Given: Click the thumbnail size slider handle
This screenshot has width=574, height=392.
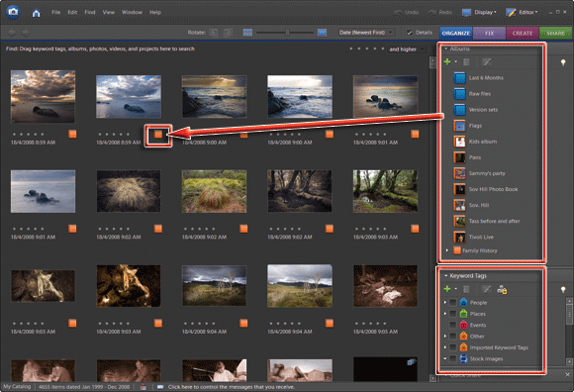Looking at the screenshot, I should point(287,33).
